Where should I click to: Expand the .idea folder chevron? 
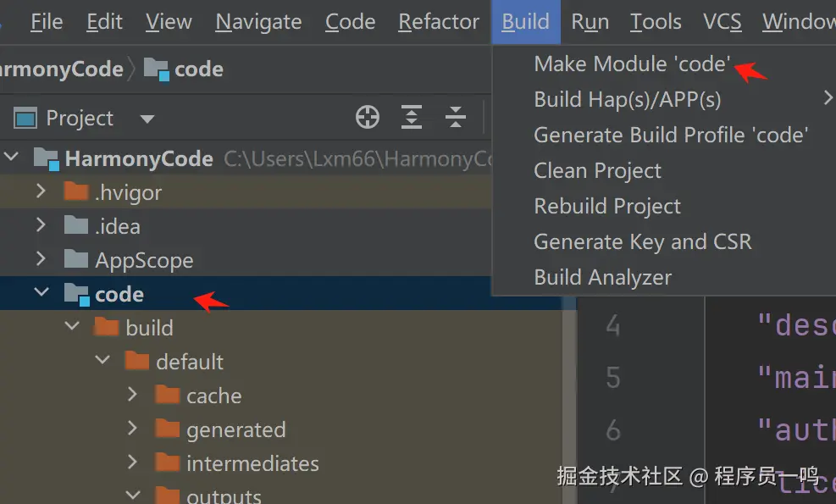pos(41,226)
